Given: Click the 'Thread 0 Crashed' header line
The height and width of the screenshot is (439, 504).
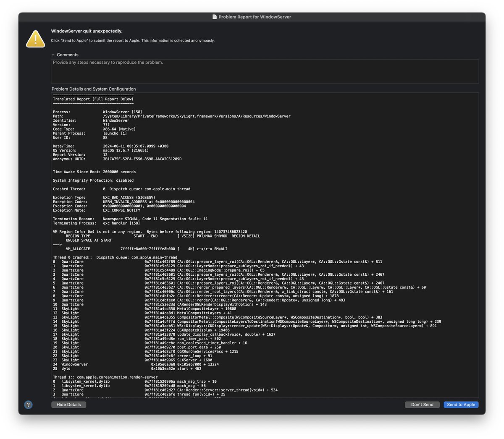Looking at the screenshot, I should coord(115,257).
